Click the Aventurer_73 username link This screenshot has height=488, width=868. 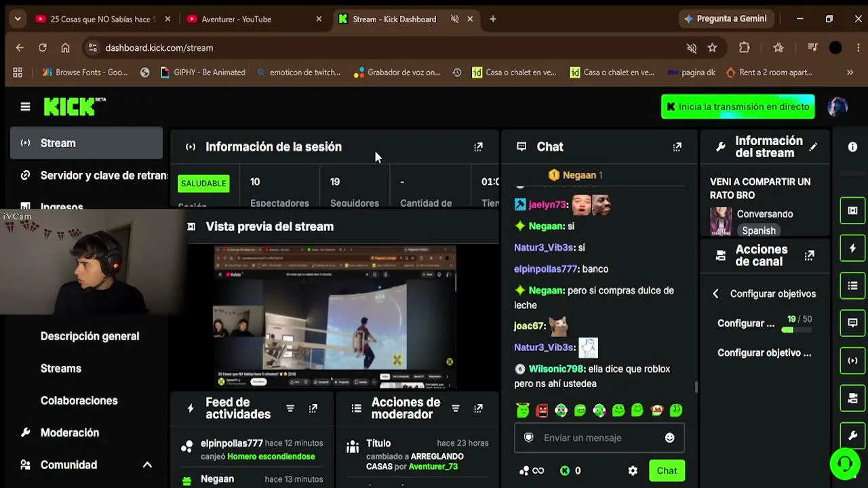click(x=433, y=466)
